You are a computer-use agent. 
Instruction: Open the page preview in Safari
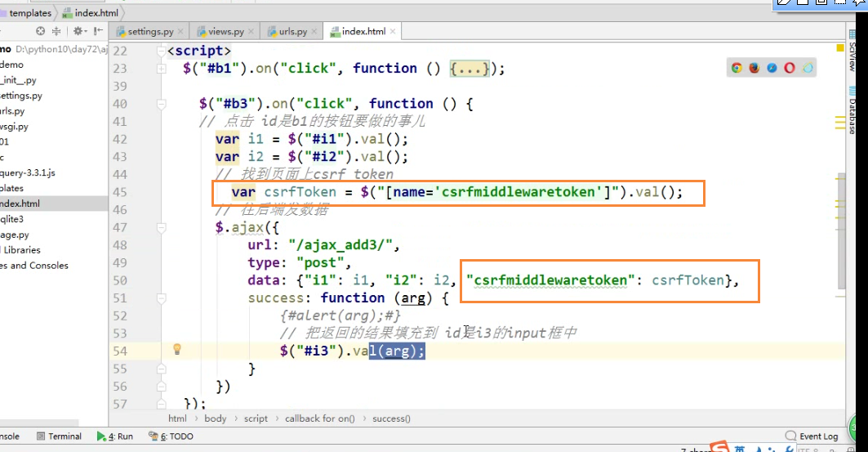coord(772,68)
